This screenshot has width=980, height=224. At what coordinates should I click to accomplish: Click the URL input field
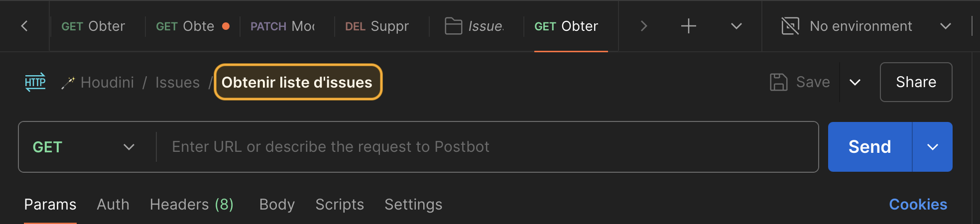coord(488,147)
